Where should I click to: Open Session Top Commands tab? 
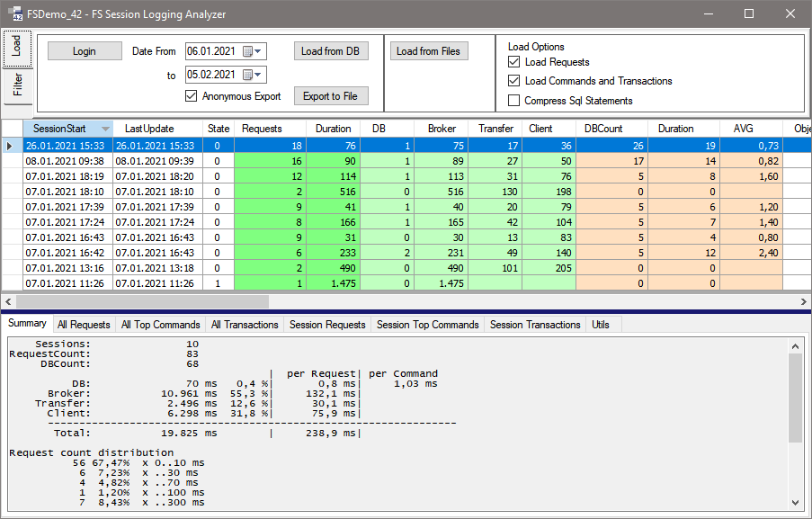coord(428,324)
